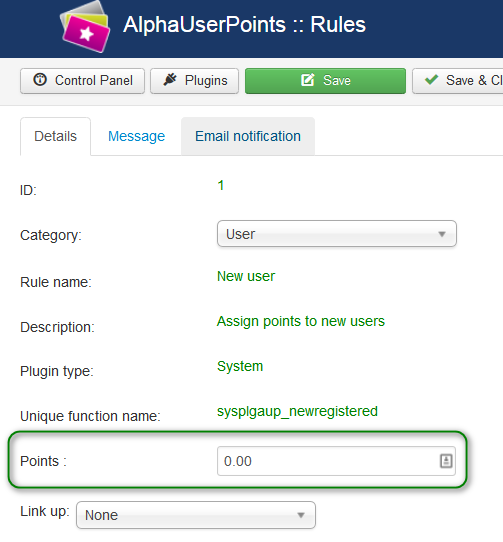
Task: Switch to the Message tab
Action: (136, 137)
